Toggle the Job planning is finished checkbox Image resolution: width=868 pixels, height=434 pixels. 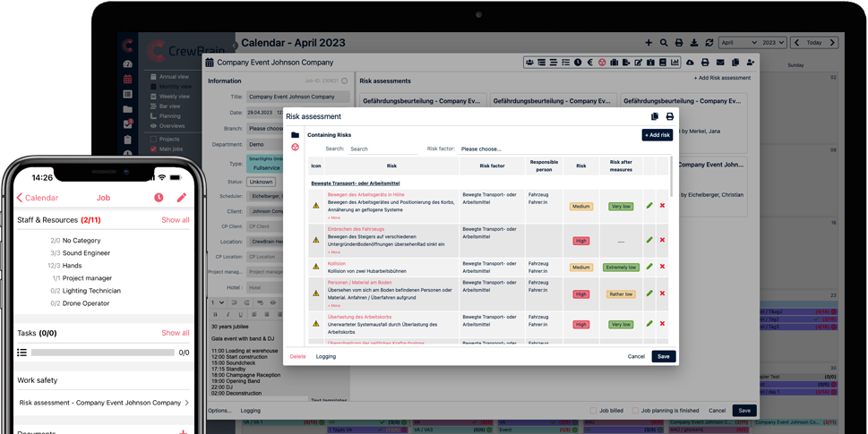(x=635, y=411)
